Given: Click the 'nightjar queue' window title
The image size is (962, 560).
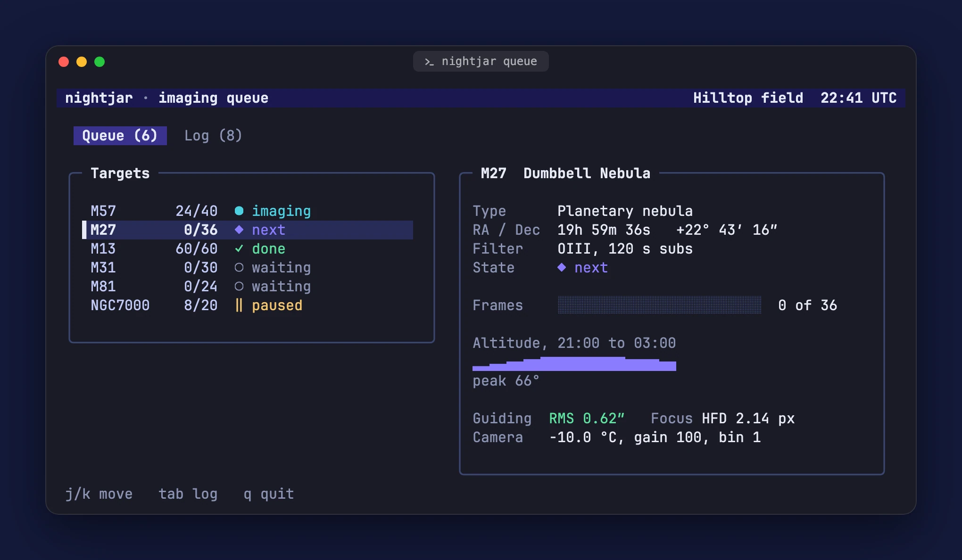Looking at the screenshot, I should pos(489,61).
